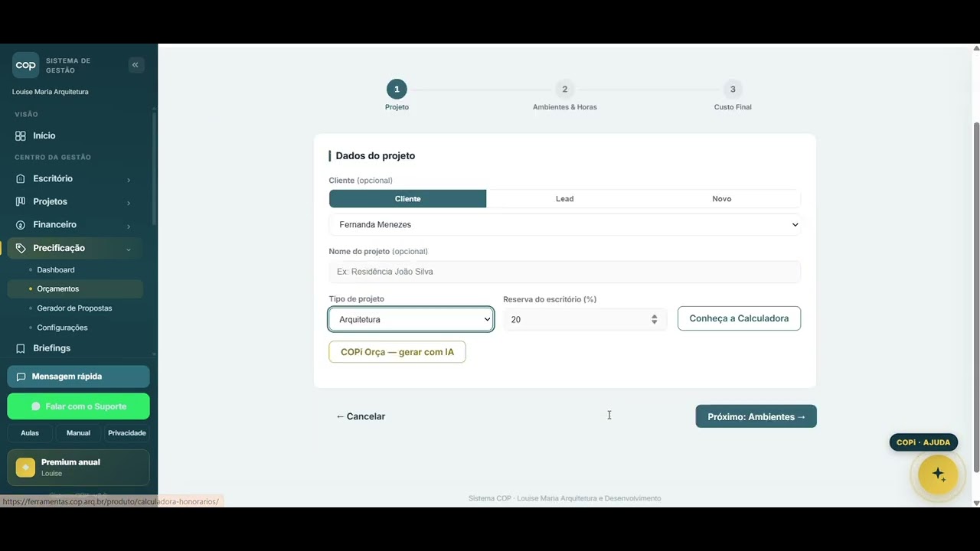Click the Início grid icon
The width and height of the screenshot is (980, 551).
pos(21,135)
